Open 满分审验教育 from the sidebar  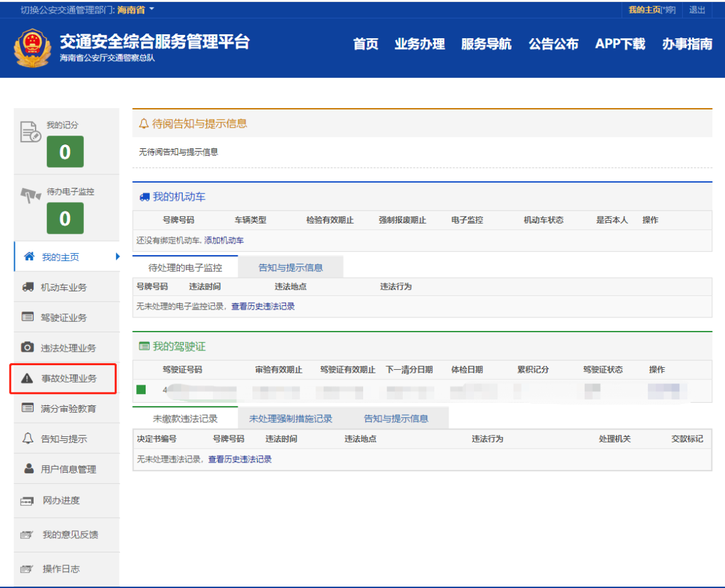coord(65,409)
